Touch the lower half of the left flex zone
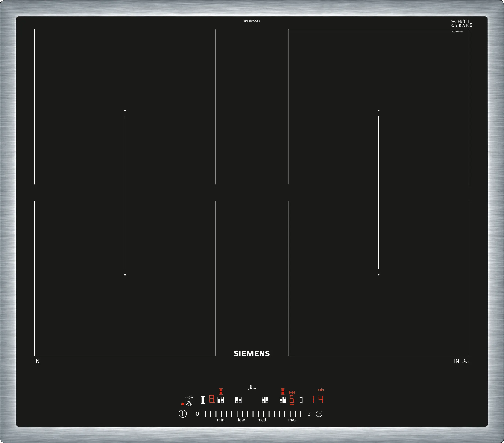Screen dimensions: 504x443 tap(125, 278)
